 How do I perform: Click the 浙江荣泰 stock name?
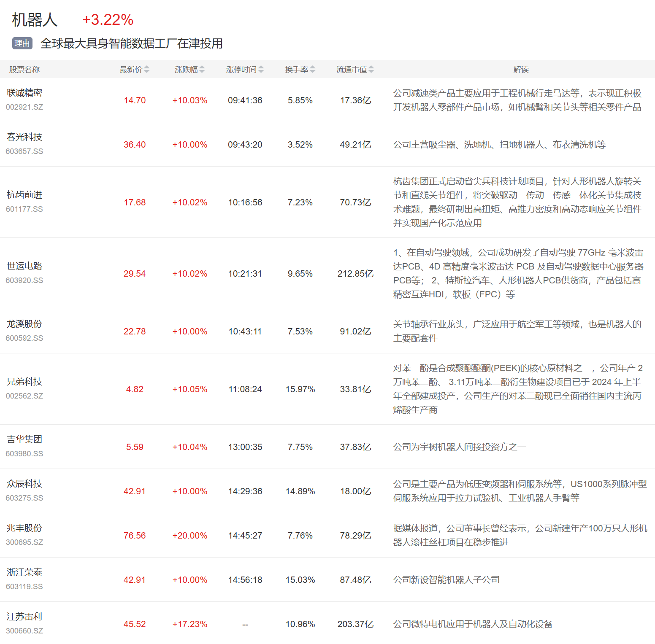click(x=24, y=572)
